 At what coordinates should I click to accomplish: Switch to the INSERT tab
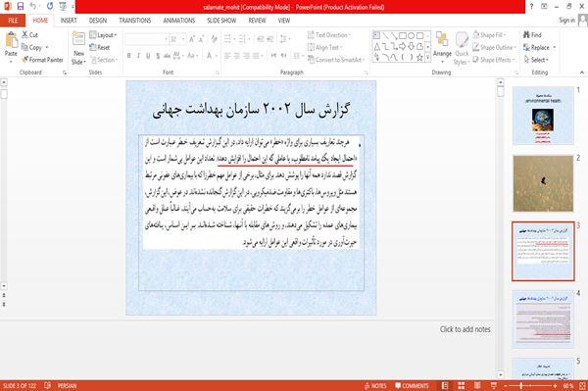click(x=69, y=21)
